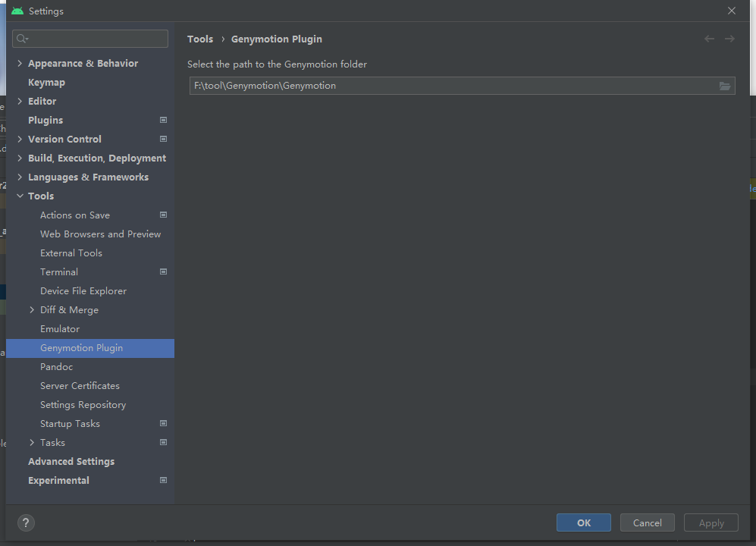This screenshot has width=756, height=546.
Task: Expand Build, Execution, Deployment arrow
Action: point(20,158)
